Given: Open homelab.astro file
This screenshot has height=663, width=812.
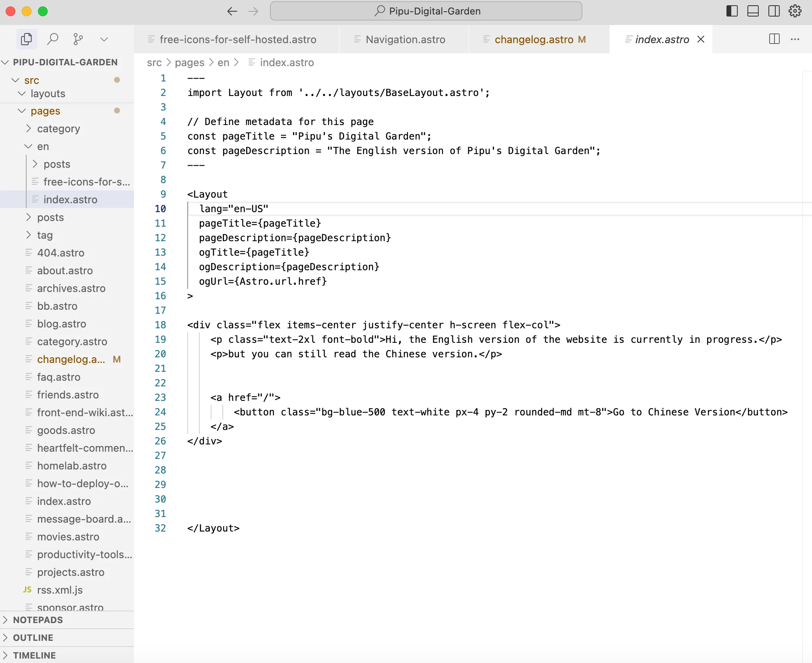Looking at the screenshot, I should click(x=67, y=466).
